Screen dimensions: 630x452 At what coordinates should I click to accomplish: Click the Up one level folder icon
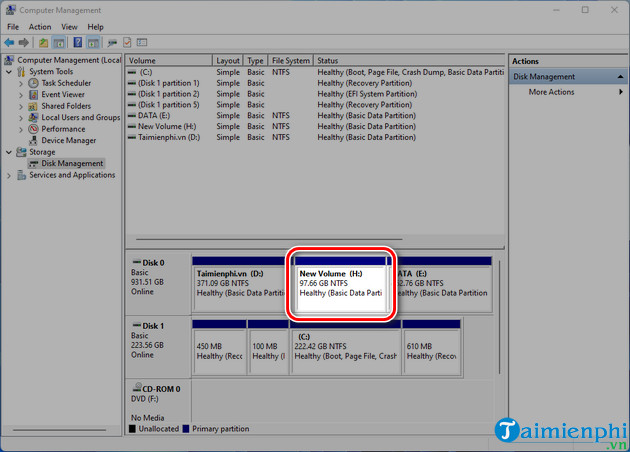[43, 42]
